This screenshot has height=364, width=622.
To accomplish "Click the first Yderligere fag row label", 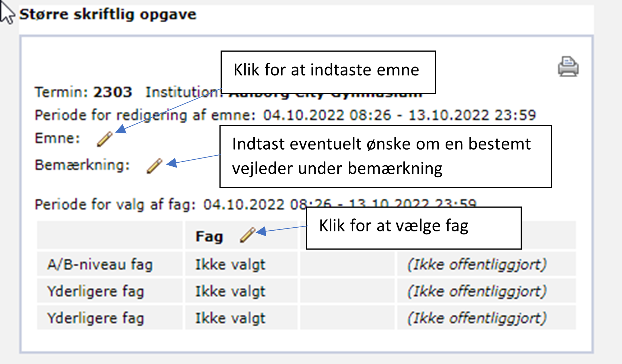I will pos(95,292).
